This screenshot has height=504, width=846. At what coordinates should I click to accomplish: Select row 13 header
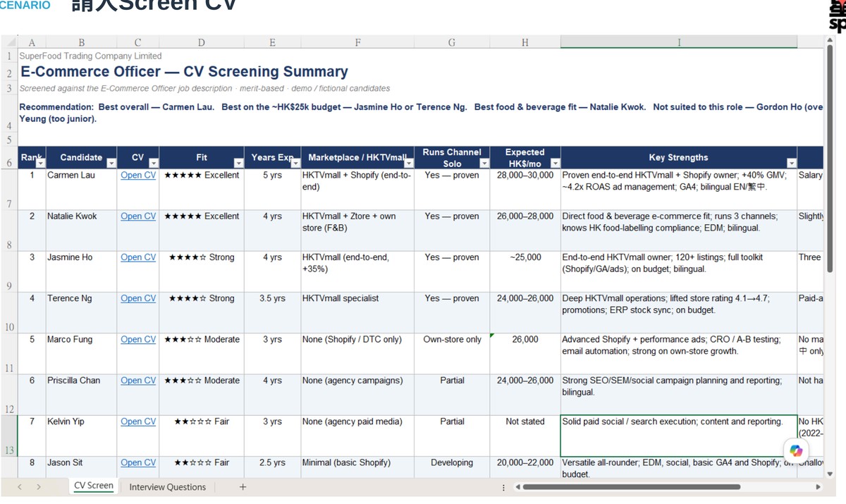pyautogui.click(x=9, y=436)
